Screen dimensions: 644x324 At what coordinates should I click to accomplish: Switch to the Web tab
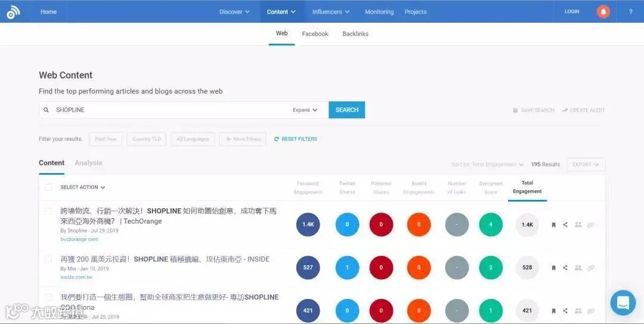coord(281,33)
